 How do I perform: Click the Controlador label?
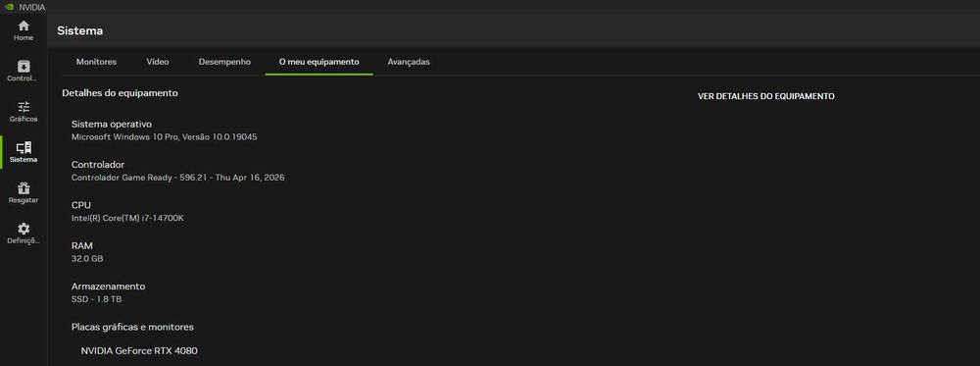[98, 165]
